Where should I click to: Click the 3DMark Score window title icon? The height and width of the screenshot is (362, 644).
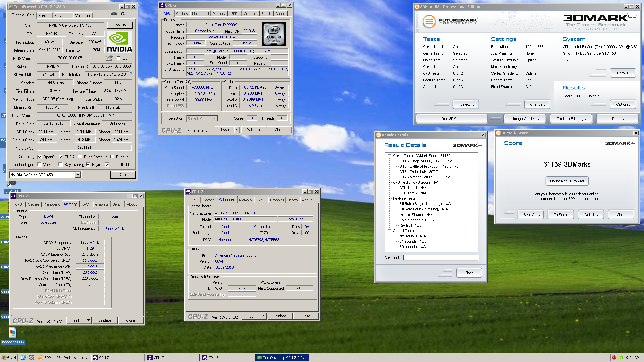[498, 133]
